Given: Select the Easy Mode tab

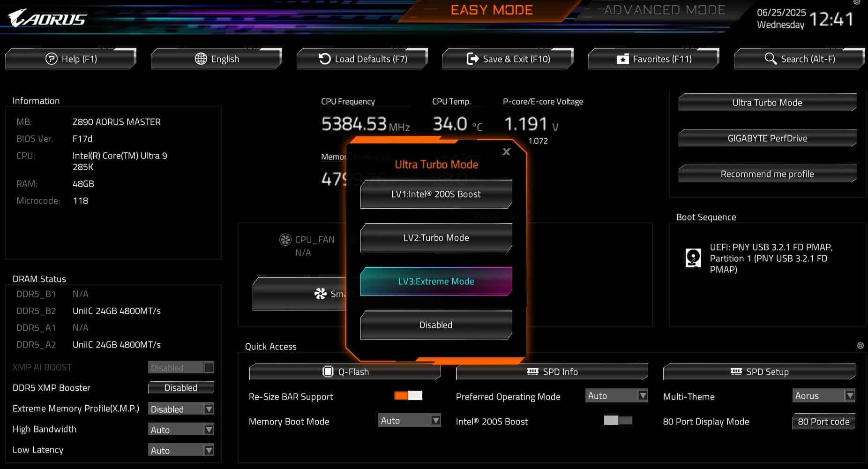Looking at the screenshot, I should click(491, 10).
